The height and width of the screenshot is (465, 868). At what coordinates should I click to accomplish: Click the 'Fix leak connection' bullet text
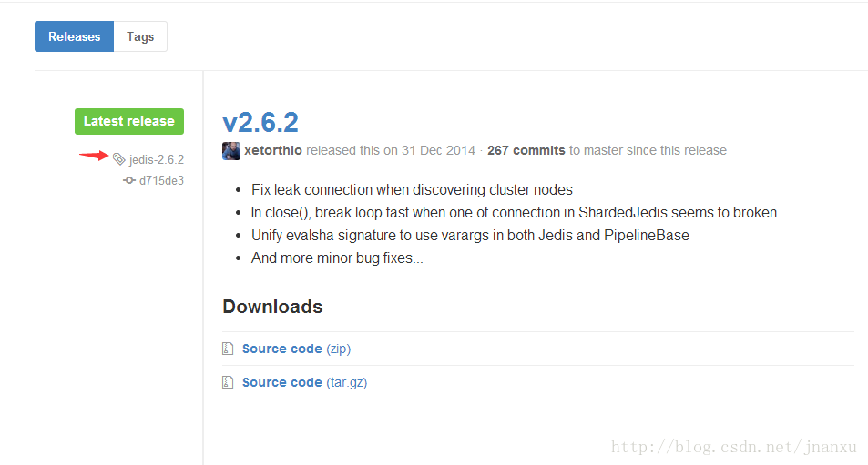tap(412, 189)
